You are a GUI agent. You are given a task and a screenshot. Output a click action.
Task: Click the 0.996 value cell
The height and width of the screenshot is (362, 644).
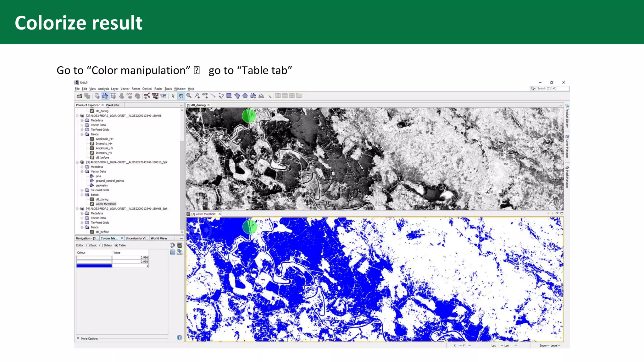tap(130, 257)
